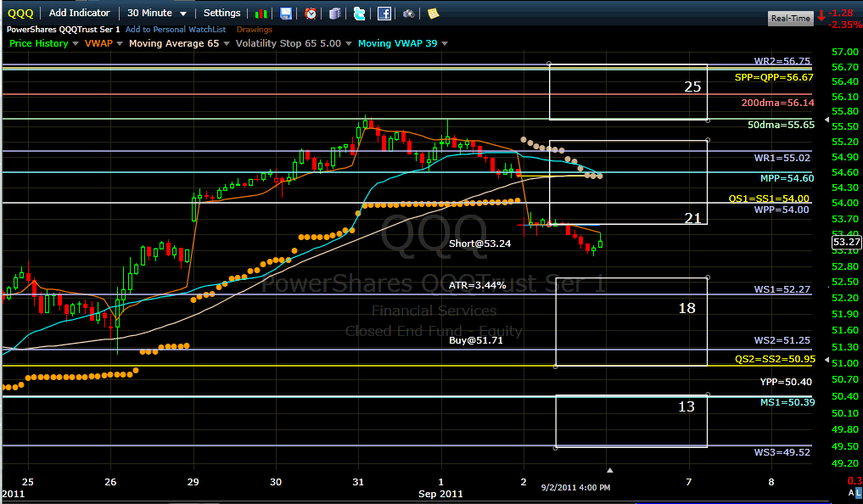Click the date 29 on the time axis
Viewport: 863px width, 504px height.
click(x=193, y=482)
